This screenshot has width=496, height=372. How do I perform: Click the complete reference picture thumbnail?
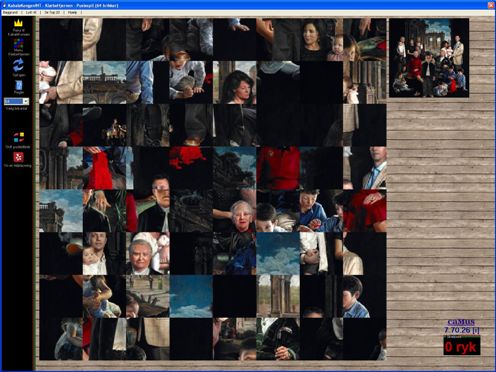tap(429, 58)
